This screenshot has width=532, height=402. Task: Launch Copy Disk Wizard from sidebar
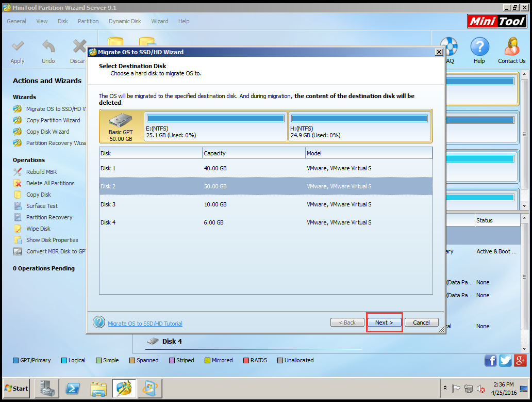[x=41, y=132]
